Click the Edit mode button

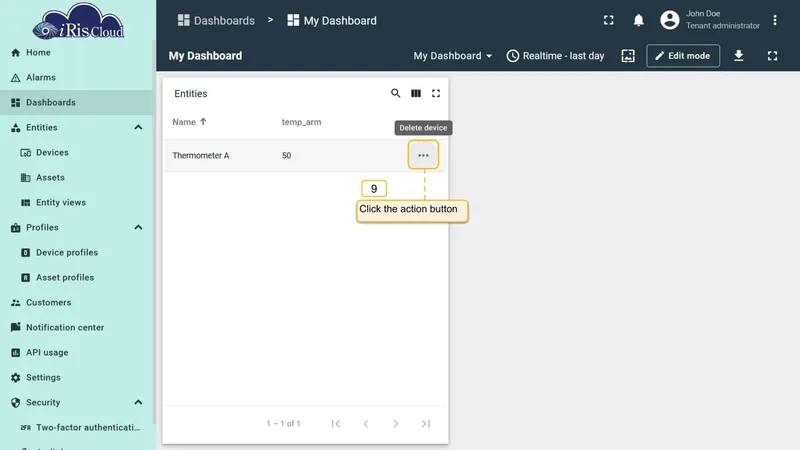(x=683, y=56)
